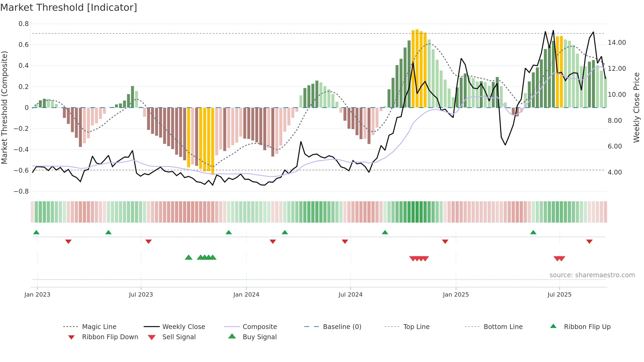Click the "0.4" left axis tick
The height and width of the screenshot is (362, 644).
[x=24, y=66]
